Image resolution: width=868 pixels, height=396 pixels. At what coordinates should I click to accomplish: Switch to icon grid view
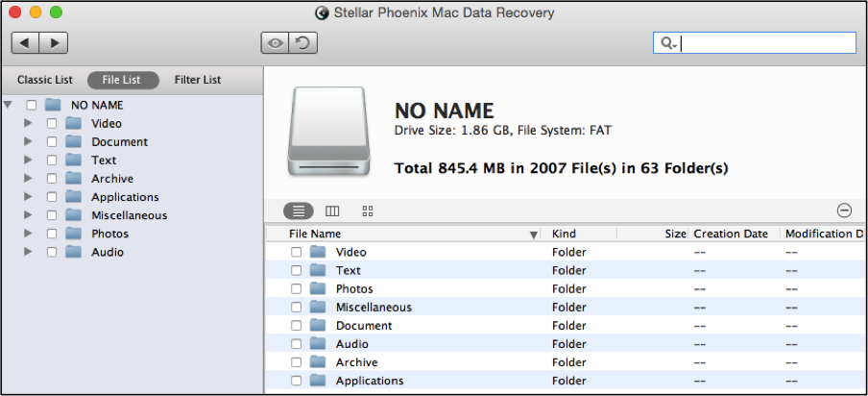pos(368,211)
